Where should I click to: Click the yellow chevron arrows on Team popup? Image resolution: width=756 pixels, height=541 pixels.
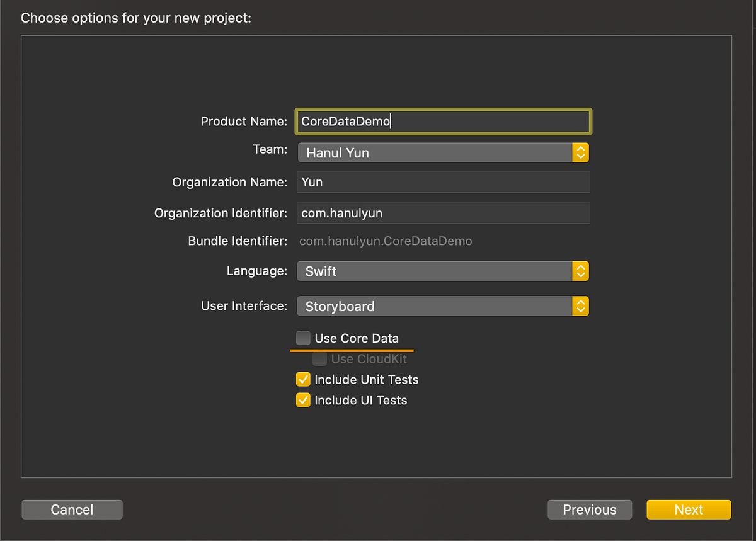tap(580, 152)
